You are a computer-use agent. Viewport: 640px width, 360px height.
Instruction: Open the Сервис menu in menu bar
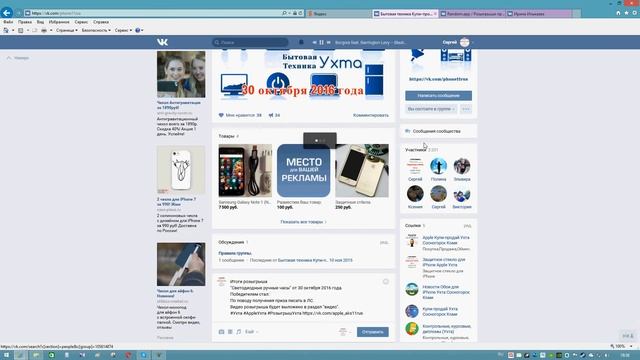click(x=81, y=22)
